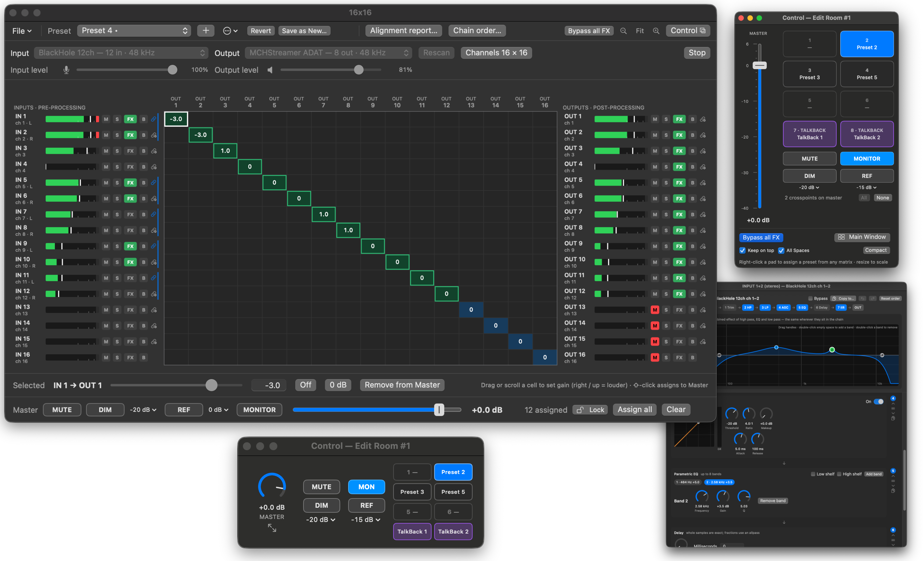Click the undo arrow in the FX window
Viewport: 924px width, 561px height.
(x=862, y=299)
